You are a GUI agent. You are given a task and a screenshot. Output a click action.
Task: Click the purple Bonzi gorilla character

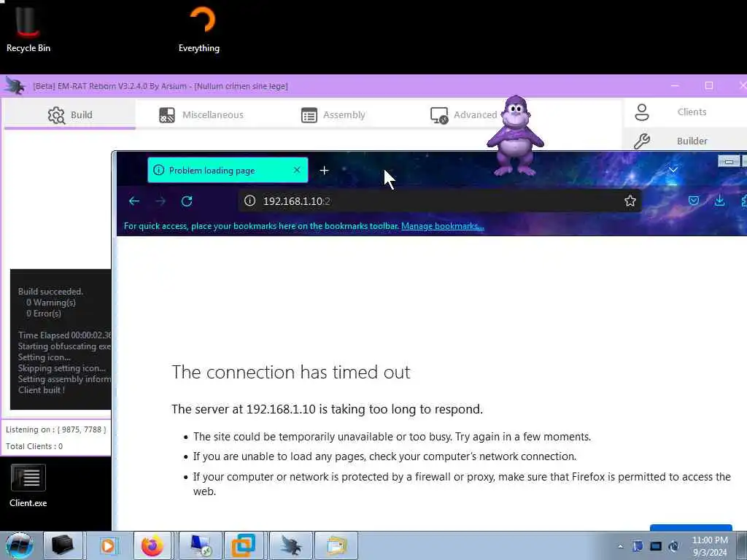515,136
